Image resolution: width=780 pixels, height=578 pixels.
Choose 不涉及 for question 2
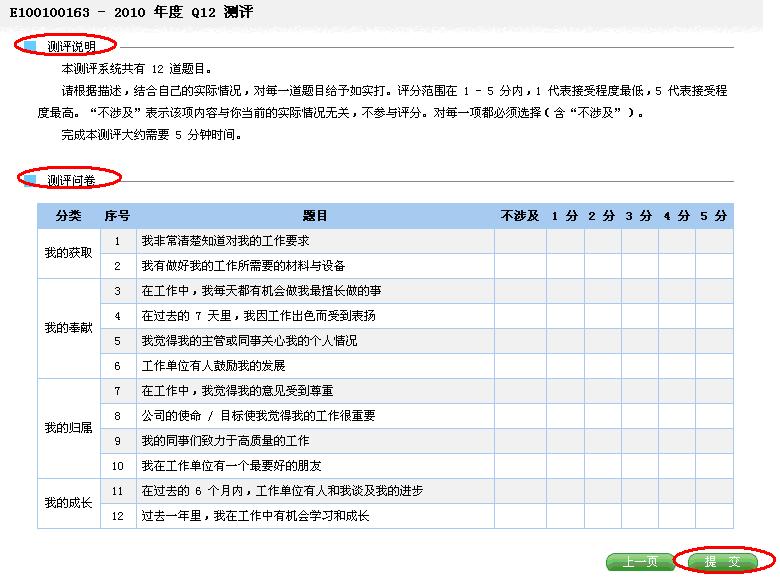(520, 266)
